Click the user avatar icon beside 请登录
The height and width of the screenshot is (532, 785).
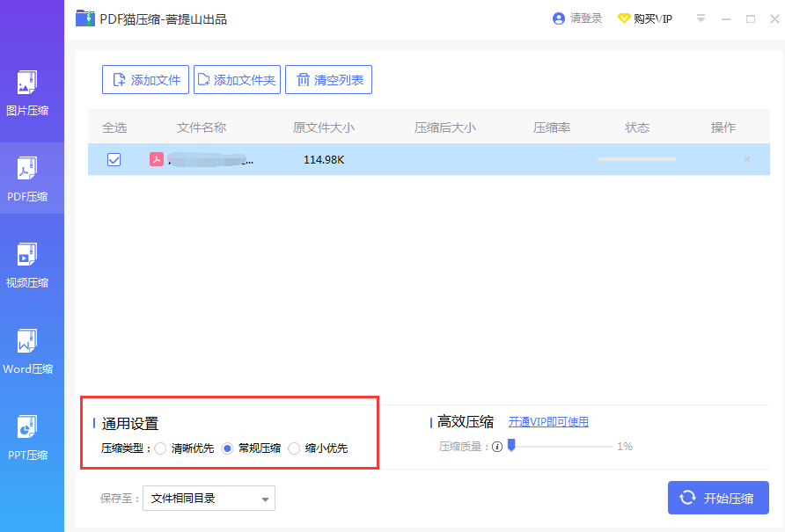point(559,18)
